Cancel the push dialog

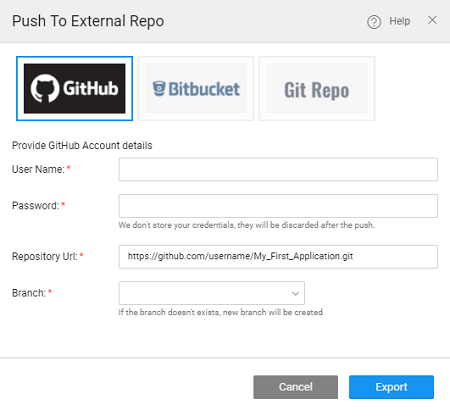tap(295, 387)
